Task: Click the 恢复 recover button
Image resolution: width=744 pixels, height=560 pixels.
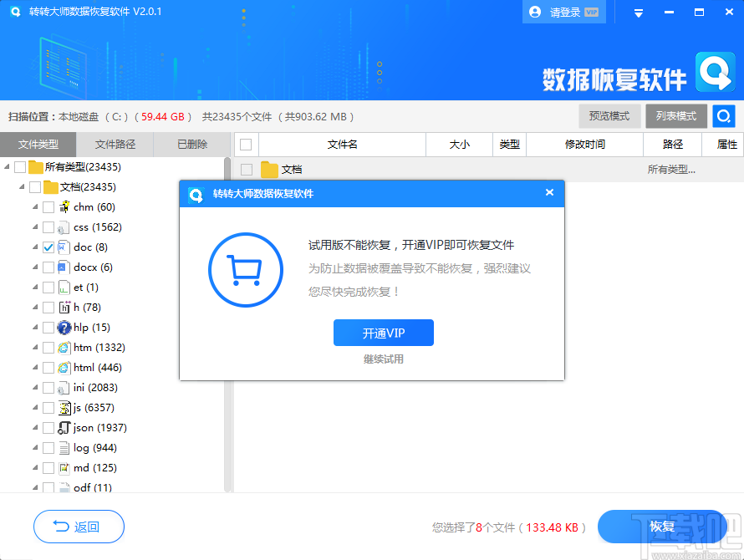Action: tap(662, 527)
